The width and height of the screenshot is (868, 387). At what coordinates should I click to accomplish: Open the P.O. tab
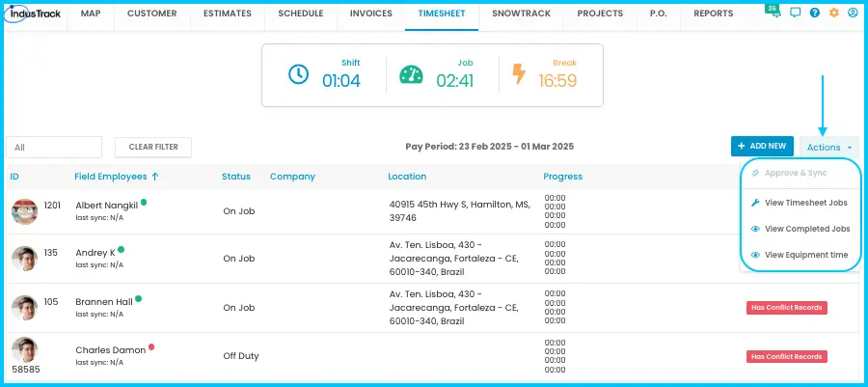point(658,14)
